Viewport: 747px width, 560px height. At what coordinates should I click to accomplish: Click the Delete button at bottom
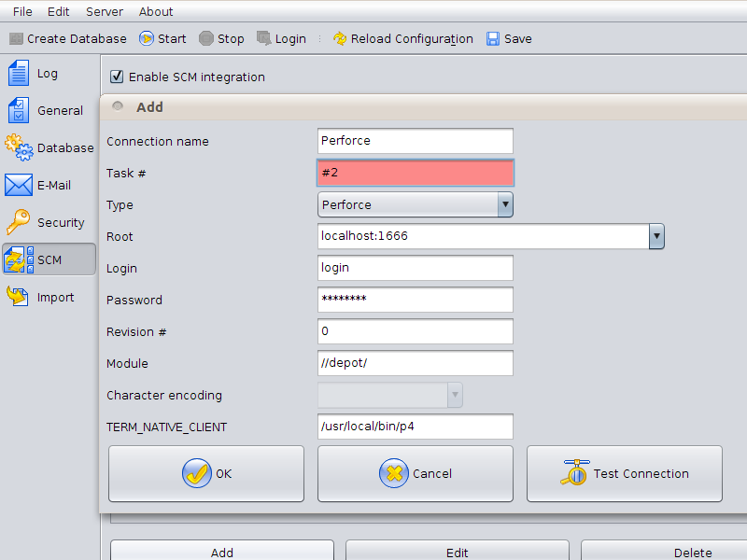[x=664, y=551]
